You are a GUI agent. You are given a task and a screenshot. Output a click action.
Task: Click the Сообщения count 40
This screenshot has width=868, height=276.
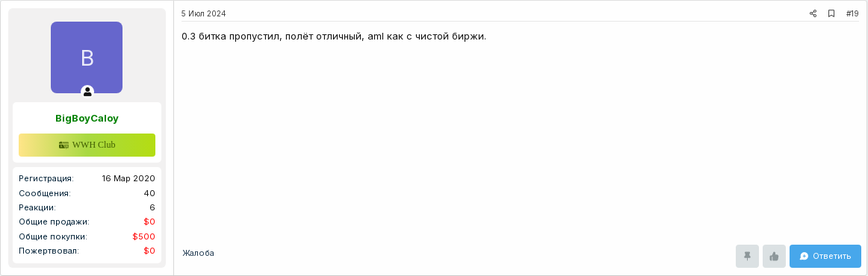149,193
